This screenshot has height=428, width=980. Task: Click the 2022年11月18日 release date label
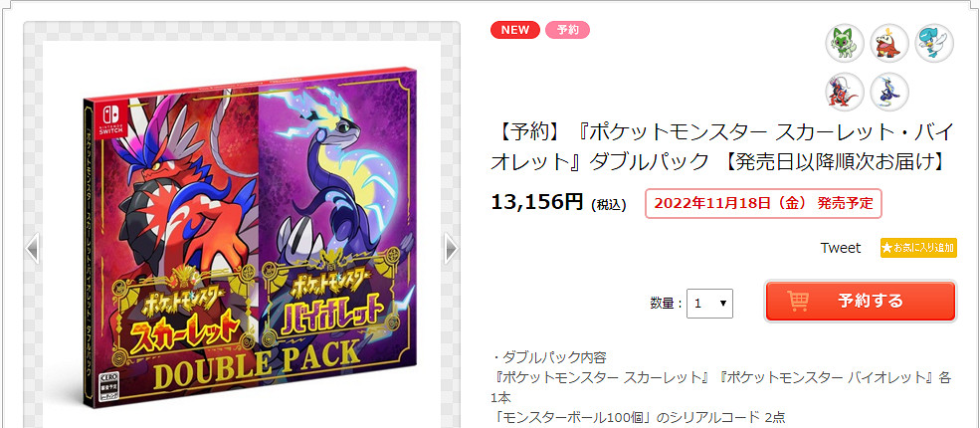tap(763, 203)
